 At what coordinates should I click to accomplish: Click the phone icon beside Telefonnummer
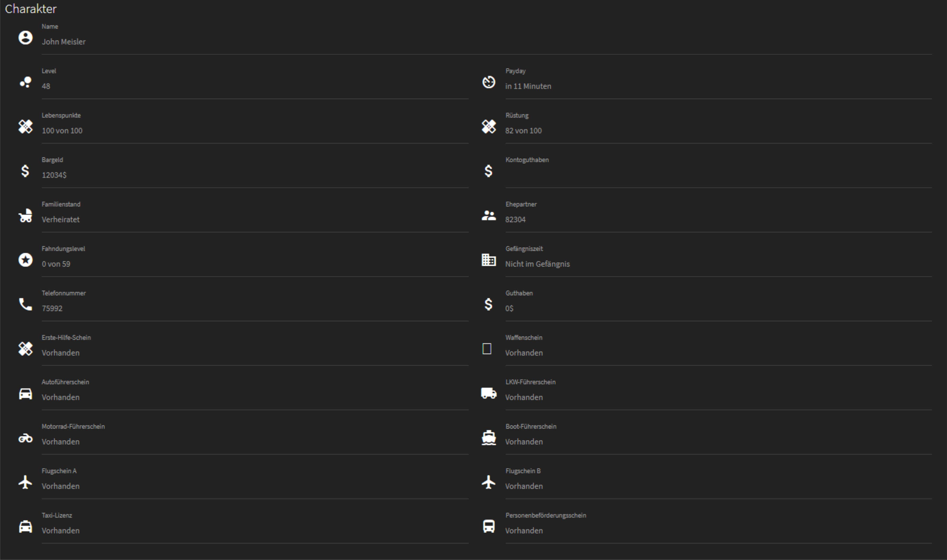25,304
